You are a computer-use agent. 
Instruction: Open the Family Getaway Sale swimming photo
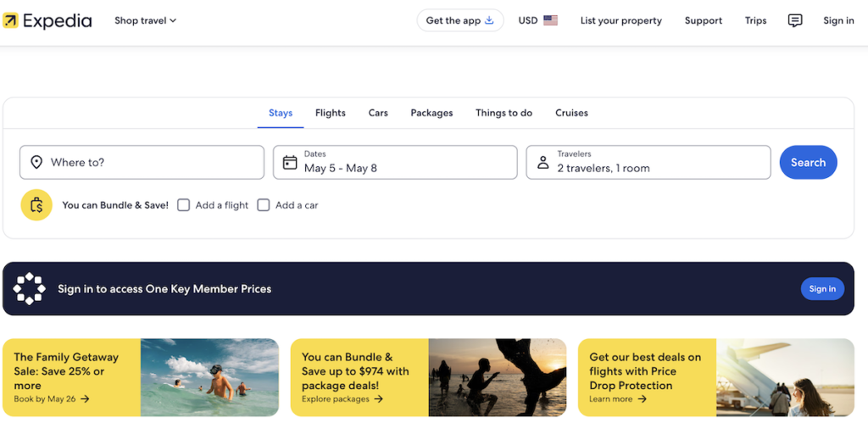coord(210,377)
